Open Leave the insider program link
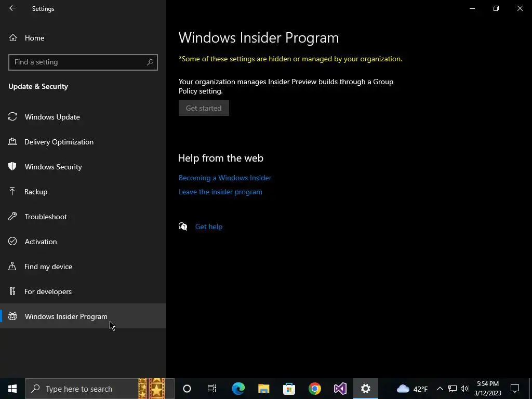This screenshot has height=399, width=532. pos(220,192)
